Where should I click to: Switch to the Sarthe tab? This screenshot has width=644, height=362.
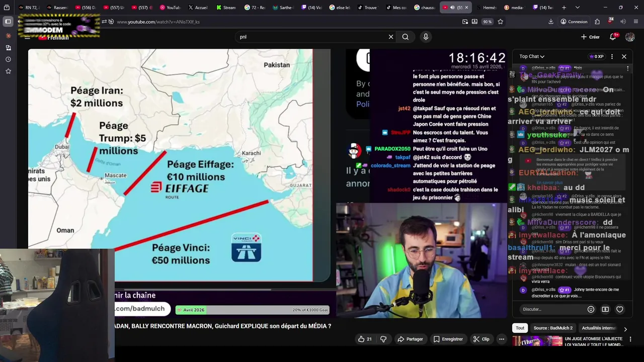tap(282, 8)
